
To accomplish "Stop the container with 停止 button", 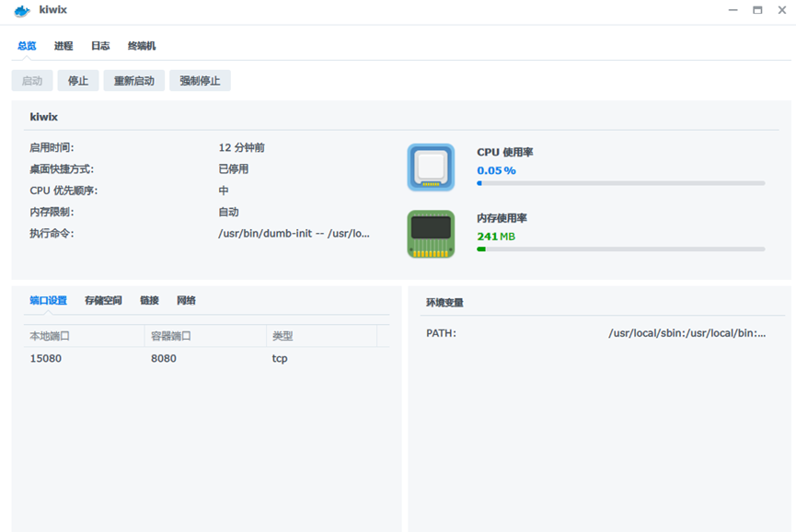I will (x=78, y=81).
